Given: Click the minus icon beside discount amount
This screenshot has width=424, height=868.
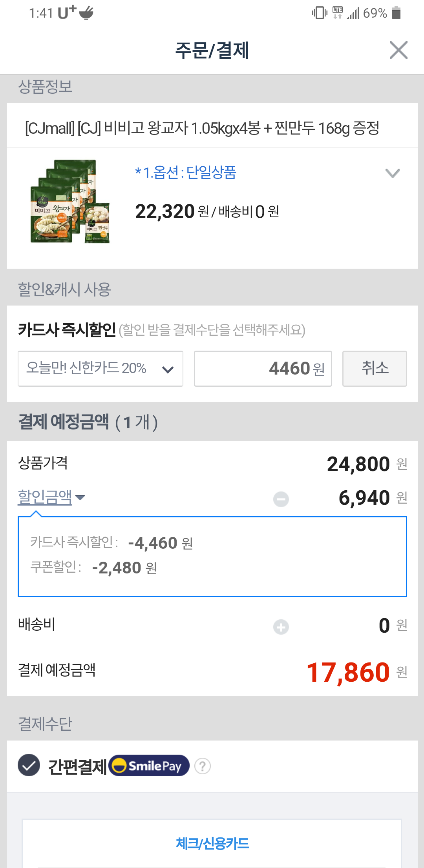Looking at the screenshot, I should tap(281, 499).
